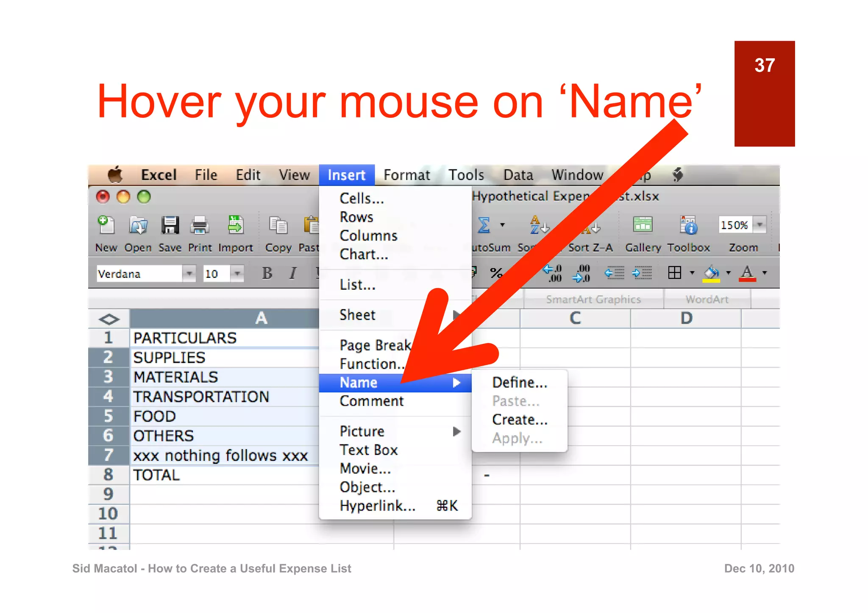Select the Name menu item
The width and height of the screenshot is (868, 613).
click(395, 383)
